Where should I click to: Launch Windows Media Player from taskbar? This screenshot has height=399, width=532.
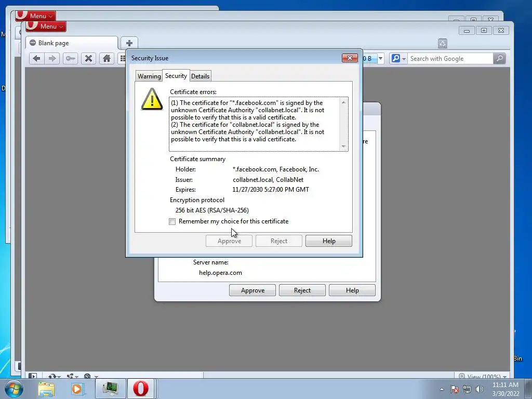(77, 389)
